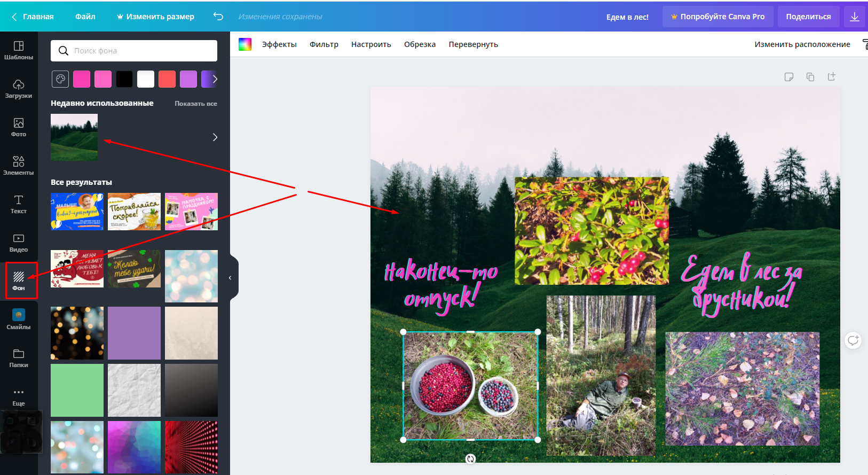Click the Поделиться share button
The image size is (868, 475).
pos(808,17)
